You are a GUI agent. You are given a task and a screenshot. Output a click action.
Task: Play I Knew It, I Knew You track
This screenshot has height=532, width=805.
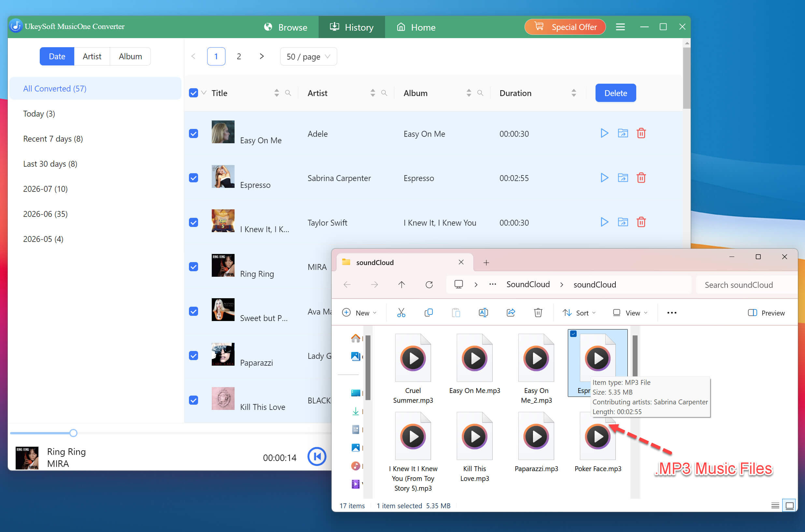click(x=604, y=222)
